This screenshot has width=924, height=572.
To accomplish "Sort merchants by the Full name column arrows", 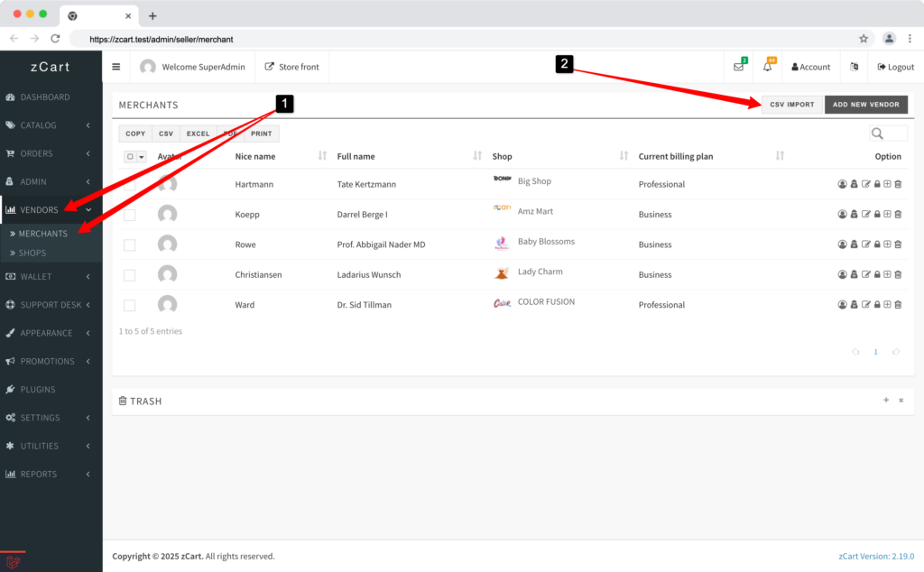I will pyautogui.click(x=476, y=156).
